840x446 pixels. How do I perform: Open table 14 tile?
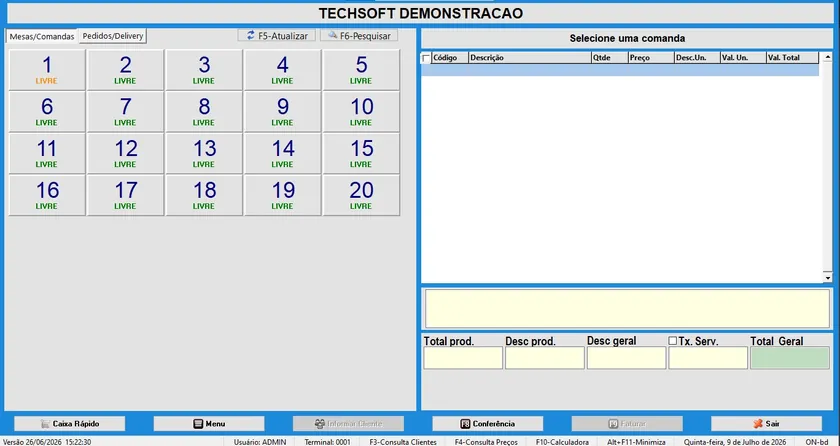tap(282, 154)
